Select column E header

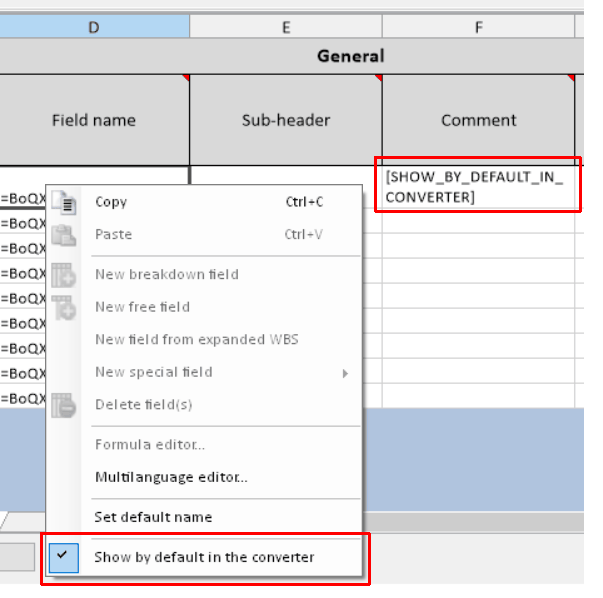click(286, 27)
